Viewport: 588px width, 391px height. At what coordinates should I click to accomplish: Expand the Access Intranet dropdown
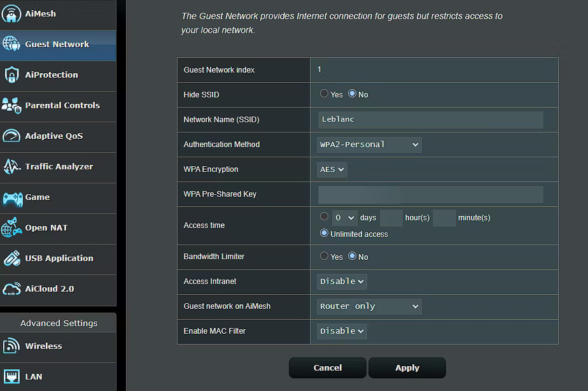click(342, 281)
